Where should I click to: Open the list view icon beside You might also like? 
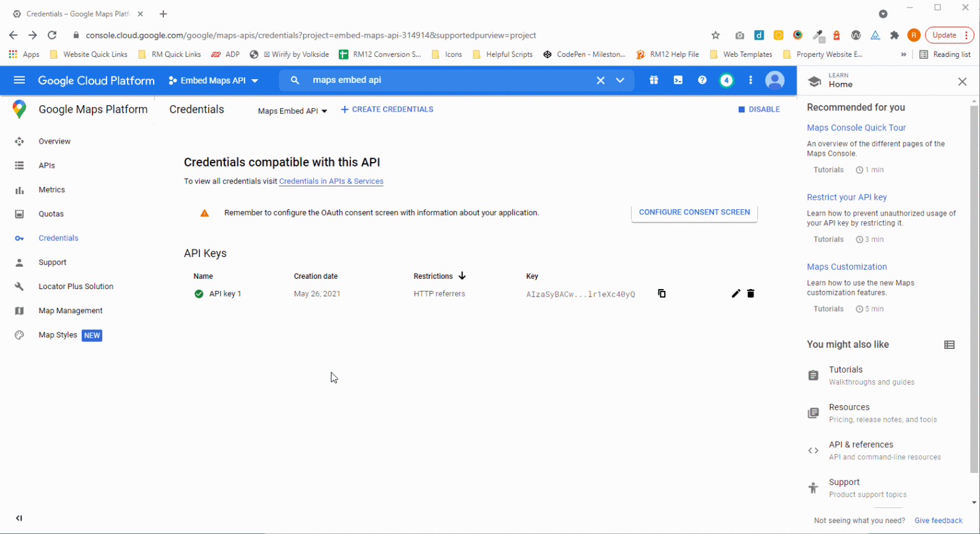(949, 345)
